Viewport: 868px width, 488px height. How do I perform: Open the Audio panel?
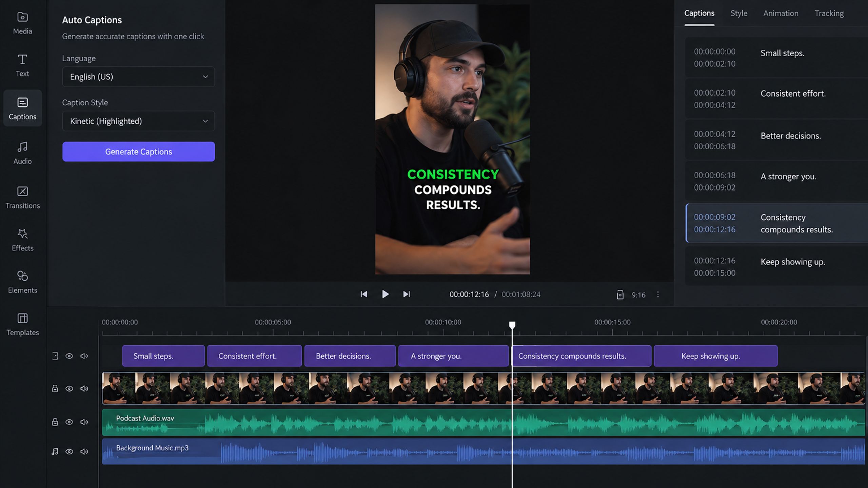pyautogui.click(x=22, y=153)
